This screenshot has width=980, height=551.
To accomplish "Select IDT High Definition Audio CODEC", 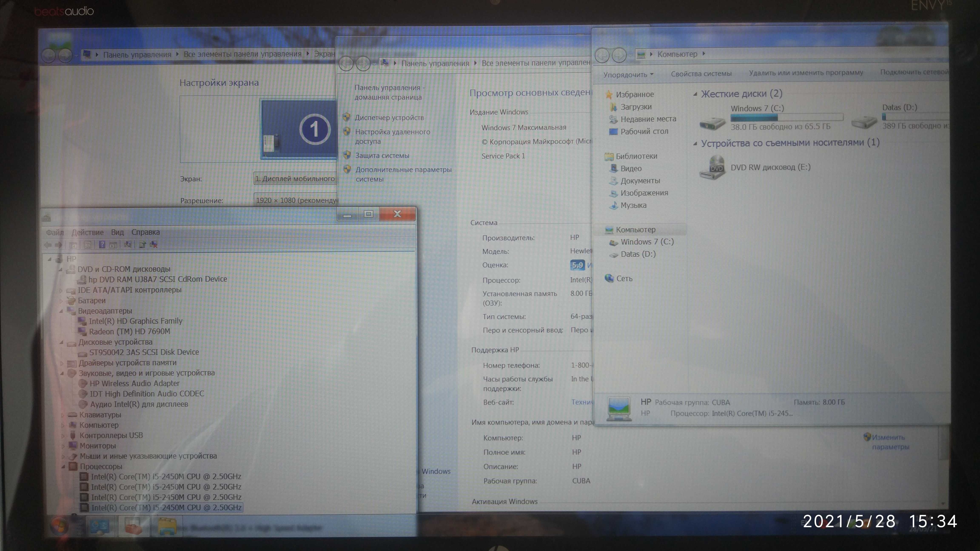I will tap(147, 393).
